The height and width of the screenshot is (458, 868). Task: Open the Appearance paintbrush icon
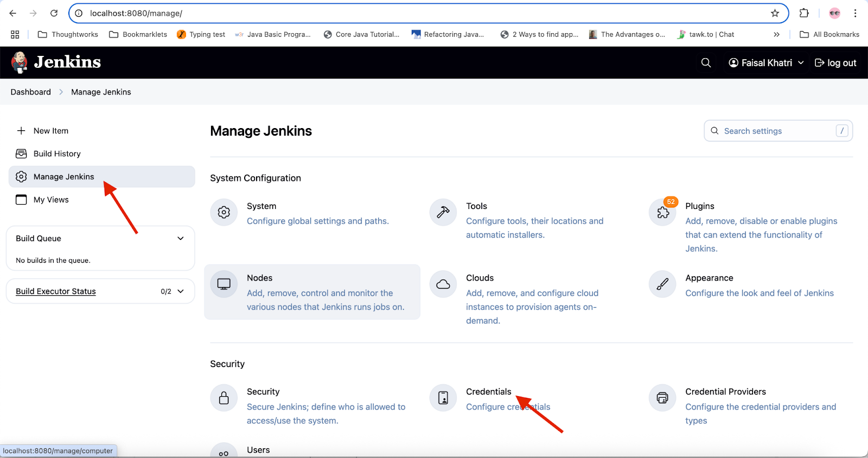coord(662,284)
